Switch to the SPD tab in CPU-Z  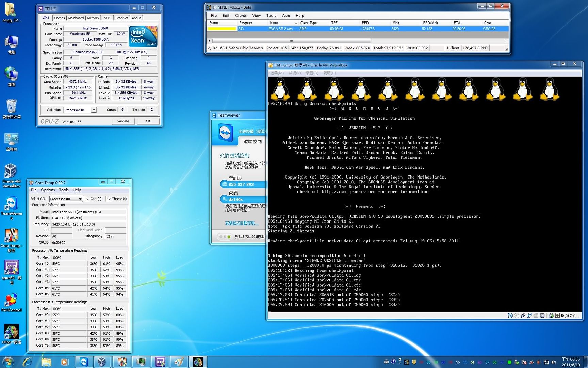pos(107,18)
